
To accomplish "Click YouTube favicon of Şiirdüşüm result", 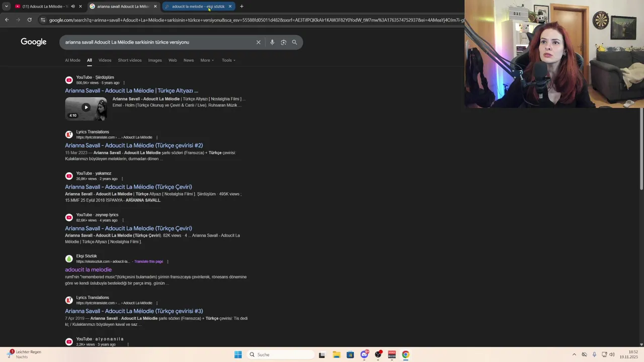I will click(69, 80).
